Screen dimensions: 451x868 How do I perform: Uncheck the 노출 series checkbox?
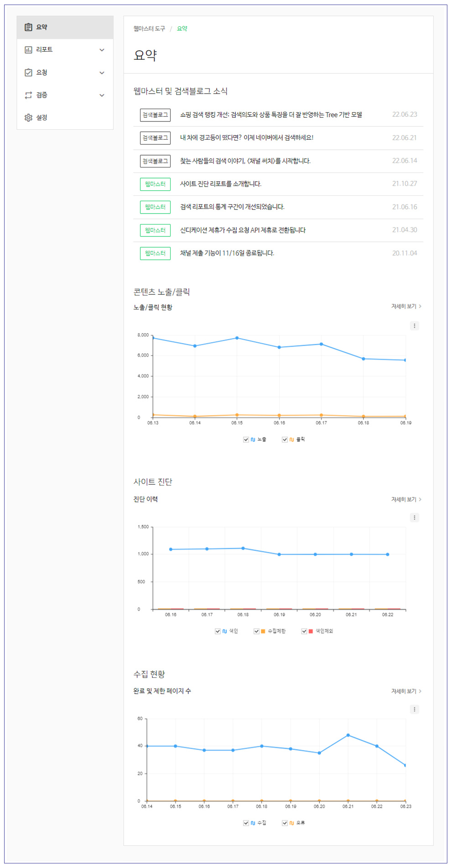pyautogui.click(x=246, y=439)
